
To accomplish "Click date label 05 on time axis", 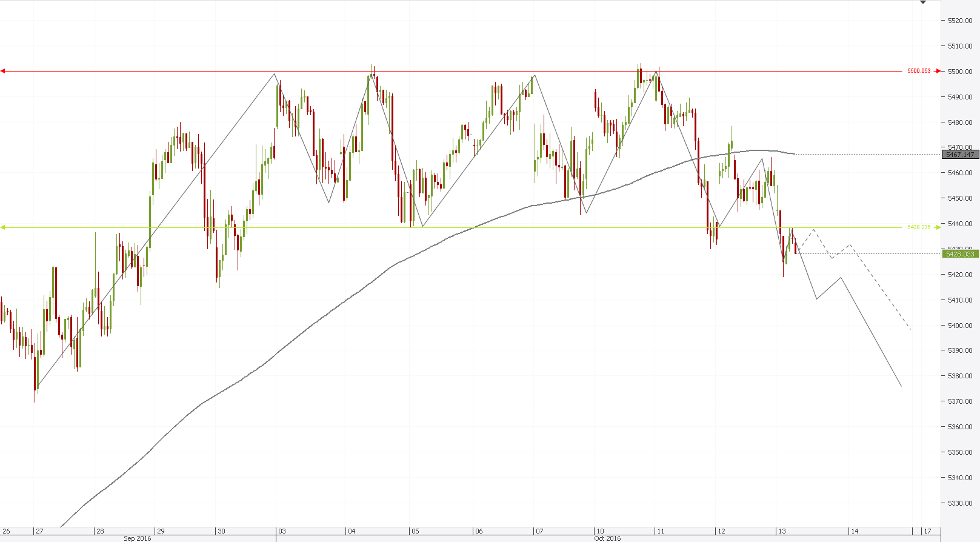I will (x=415, y=531).
